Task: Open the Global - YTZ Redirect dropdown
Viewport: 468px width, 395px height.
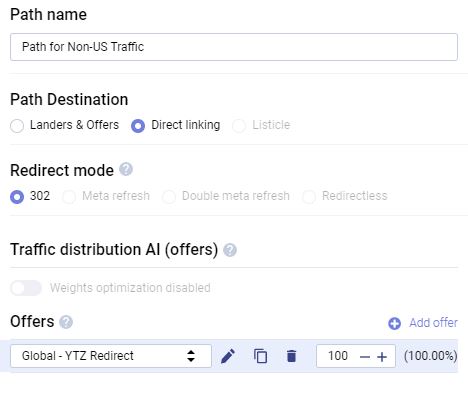Action: coord(111,356)
